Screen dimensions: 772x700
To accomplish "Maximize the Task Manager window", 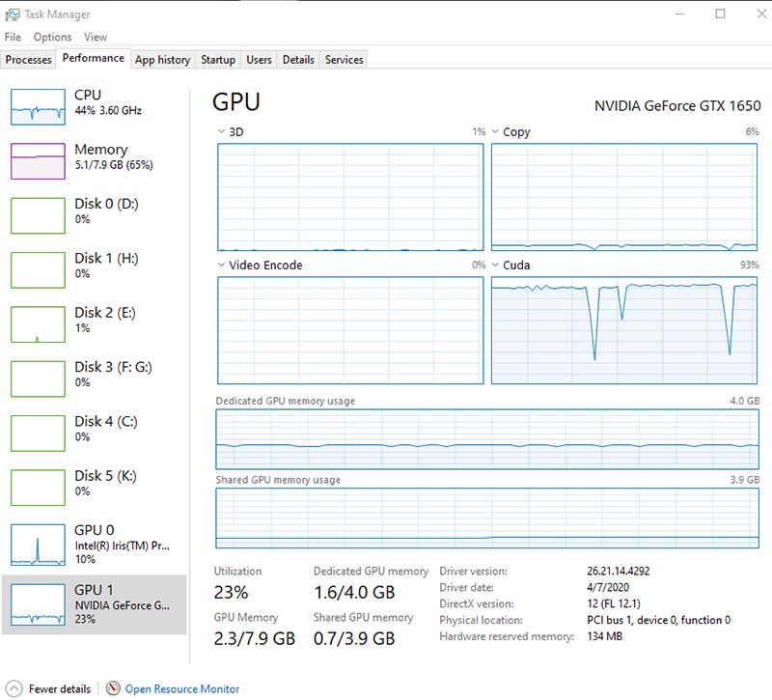I will tap(720, 14).
